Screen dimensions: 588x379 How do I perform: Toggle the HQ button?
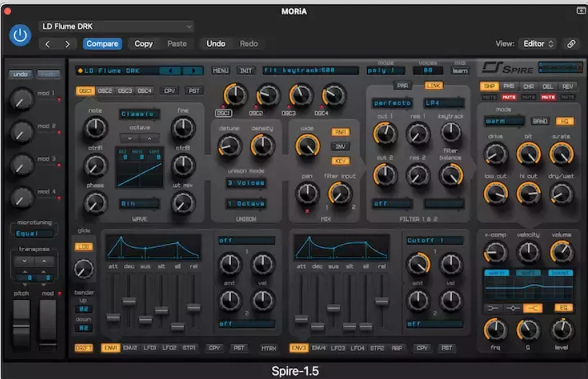[x=564, y=122]
